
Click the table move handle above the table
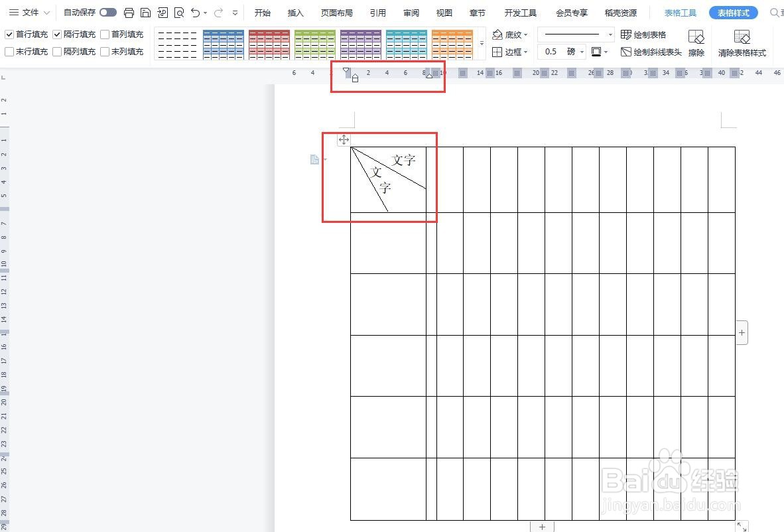344,139
